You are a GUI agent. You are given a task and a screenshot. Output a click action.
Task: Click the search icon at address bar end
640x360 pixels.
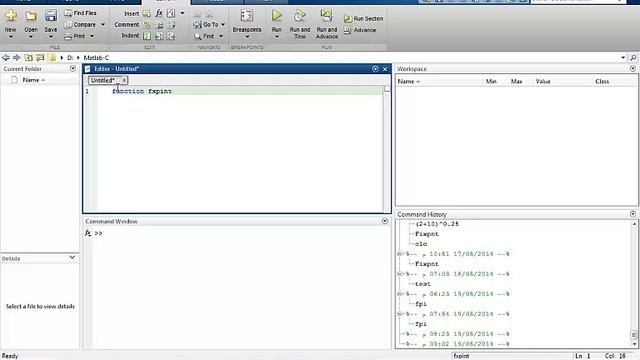pyautogui.click(x=633, y=58)
